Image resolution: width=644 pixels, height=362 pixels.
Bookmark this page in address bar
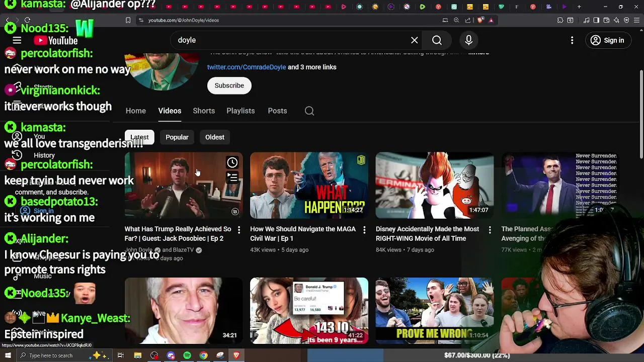(128, 20)
